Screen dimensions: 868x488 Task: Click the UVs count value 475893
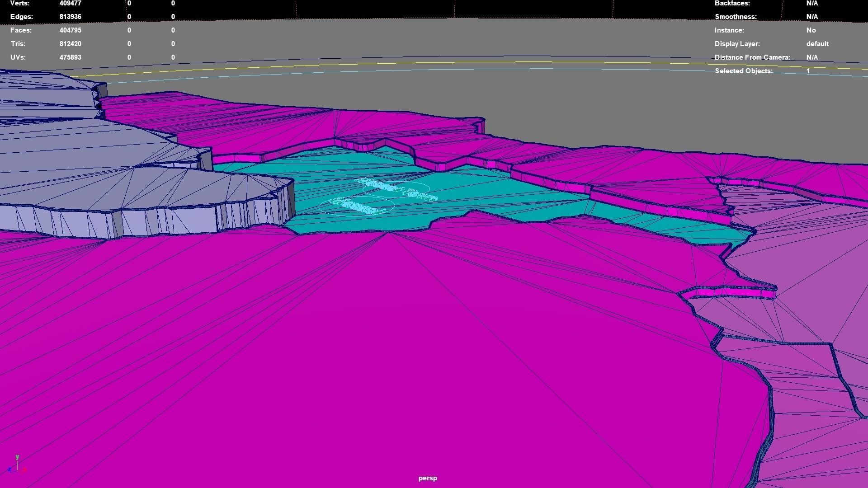pos(70,57)
